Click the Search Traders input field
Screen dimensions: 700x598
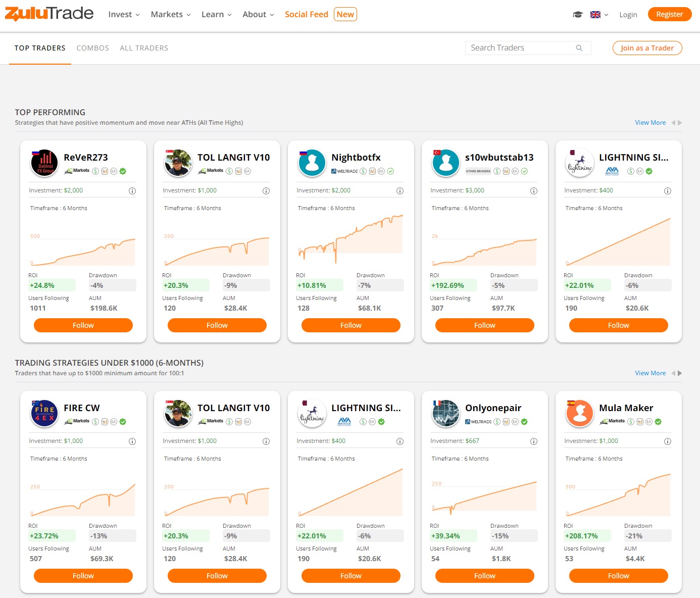[528, 48]
